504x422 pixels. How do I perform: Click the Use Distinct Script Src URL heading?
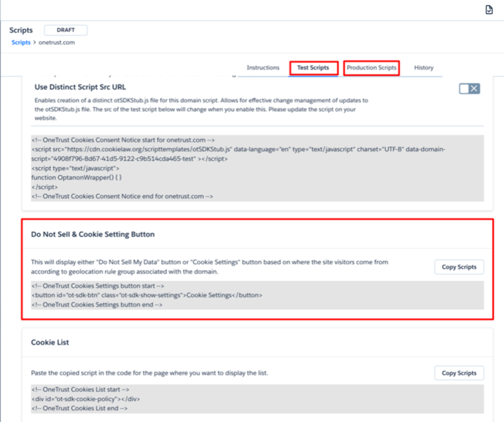pyautogui.click(x=82, y=87)
